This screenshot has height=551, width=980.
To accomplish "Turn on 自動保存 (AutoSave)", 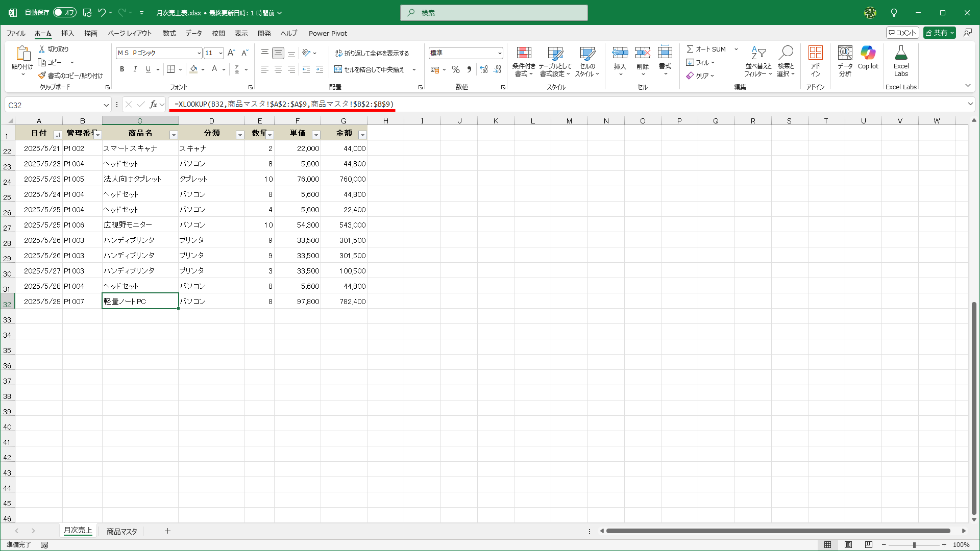I will point(64,12).
